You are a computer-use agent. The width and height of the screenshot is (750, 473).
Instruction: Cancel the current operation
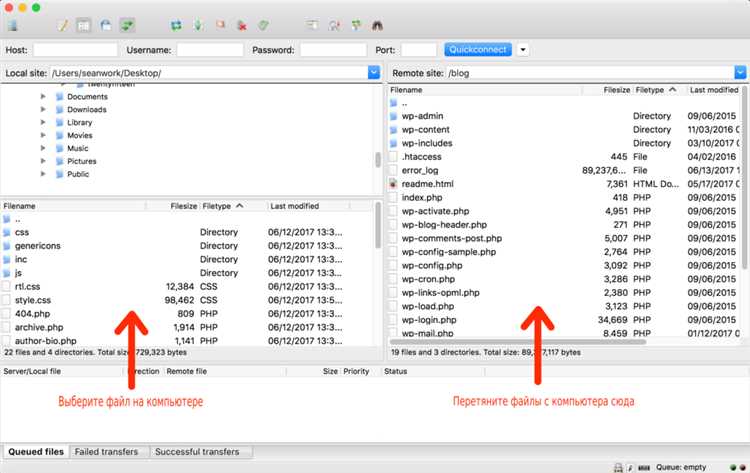[221, 25]
